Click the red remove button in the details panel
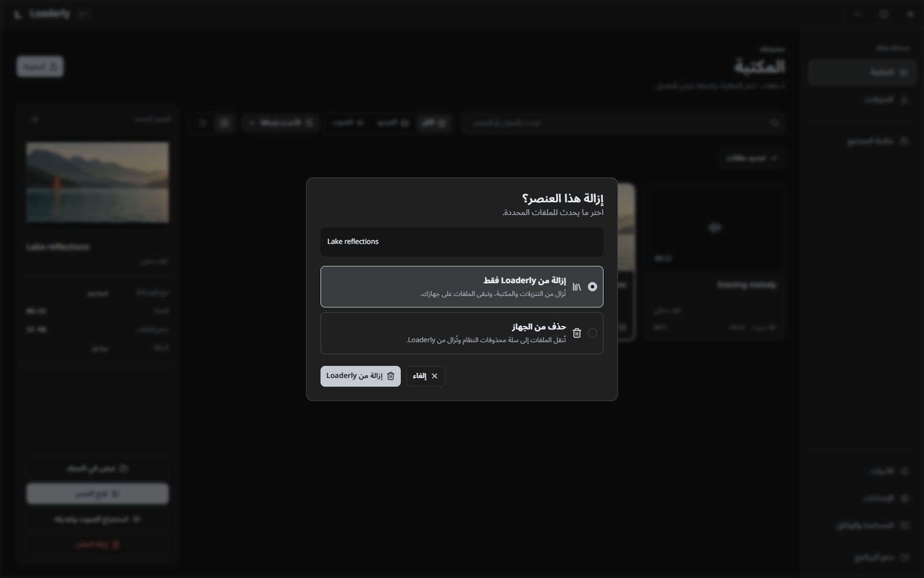This screenshot has width=924, height=578. 98,544
